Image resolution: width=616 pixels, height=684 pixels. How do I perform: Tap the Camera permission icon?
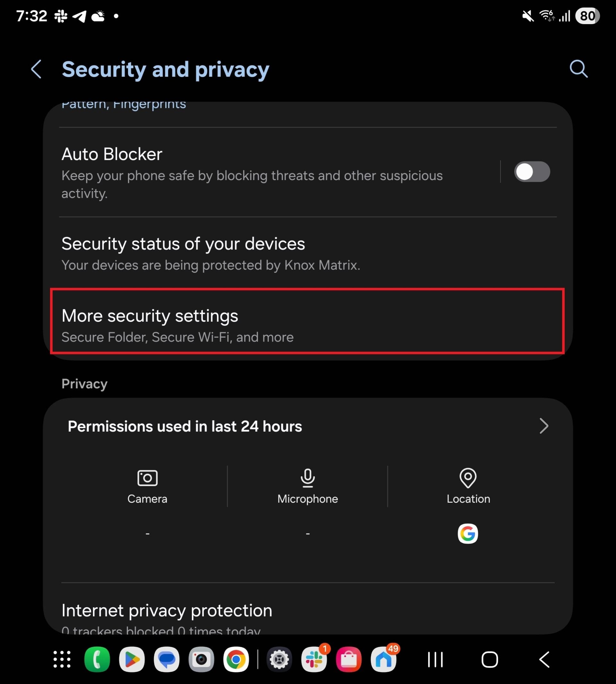pos(147,478)
